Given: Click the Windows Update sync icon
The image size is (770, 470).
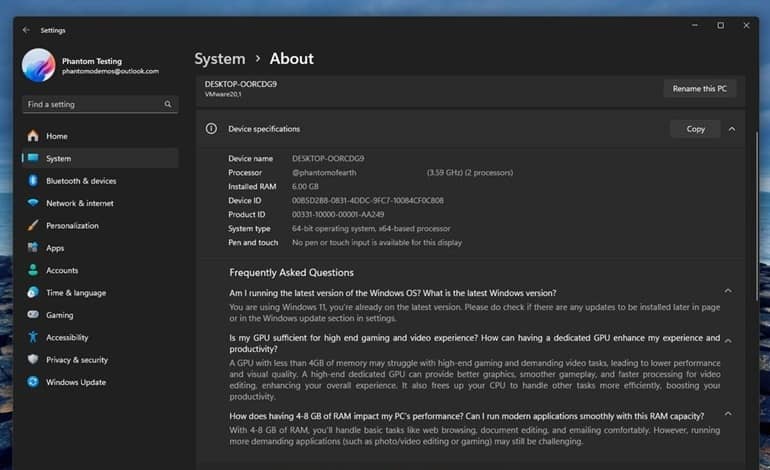Looking at the screenshot, I should pos(33,382).
